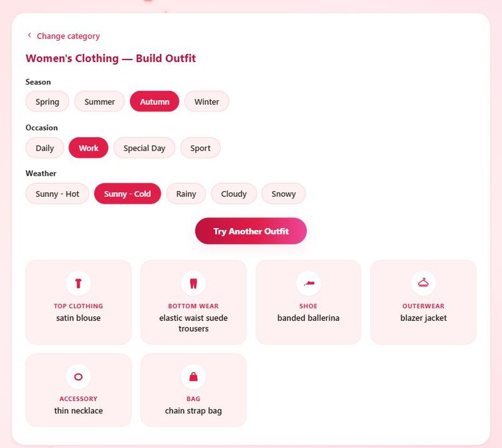
Task: Click the accessory ring icon
Action: [79, 377]
